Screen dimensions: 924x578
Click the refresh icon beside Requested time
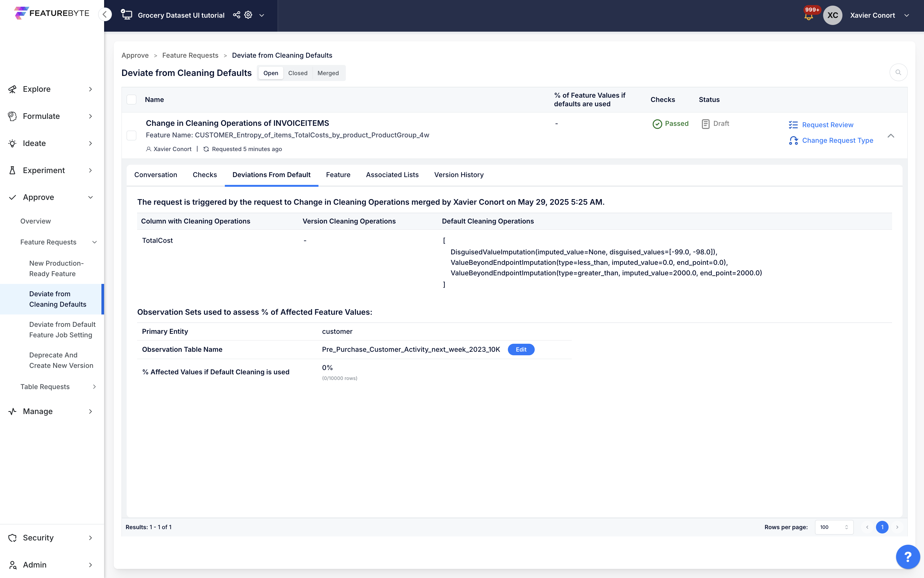[206, 149]
